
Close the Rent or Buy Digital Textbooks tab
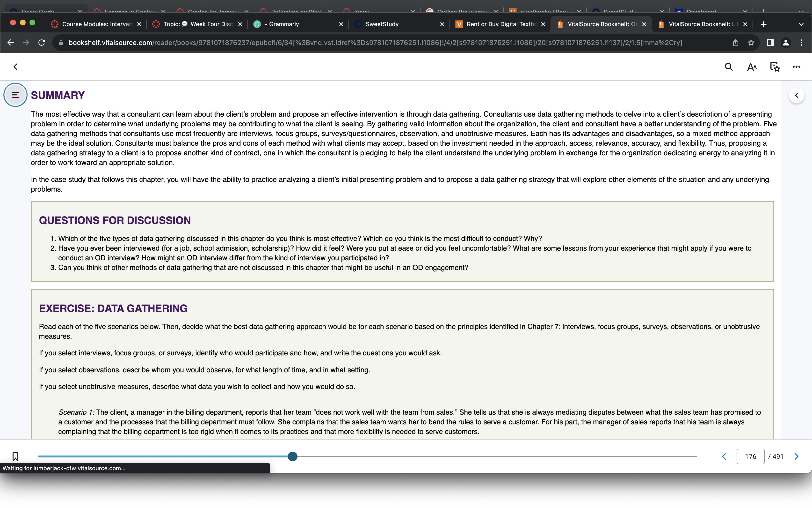tap(543, 24)
